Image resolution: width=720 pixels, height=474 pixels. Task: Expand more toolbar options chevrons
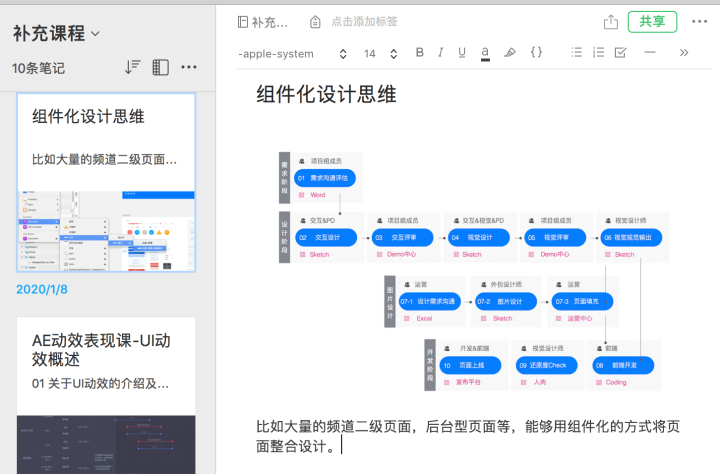684,52
